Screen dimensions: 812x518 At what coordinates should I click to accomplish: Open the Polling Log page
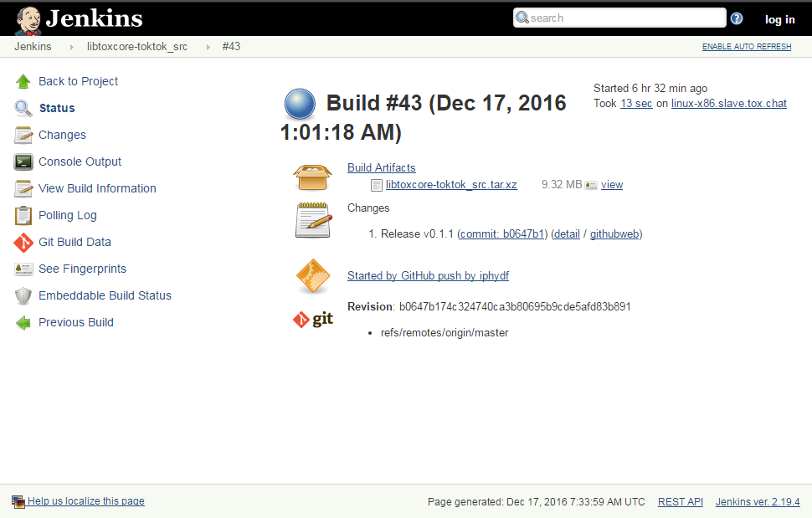(x=67, y=215)
